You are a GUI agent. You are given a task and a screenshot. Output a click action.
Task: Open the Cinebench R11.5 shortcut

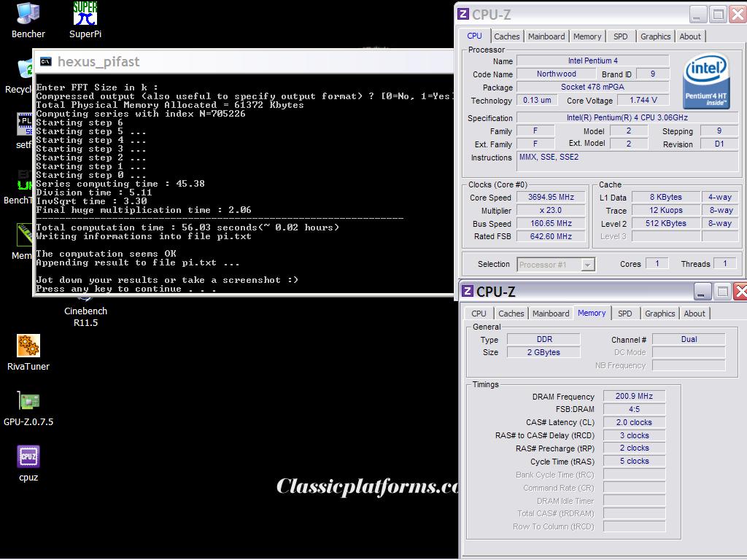85,312
